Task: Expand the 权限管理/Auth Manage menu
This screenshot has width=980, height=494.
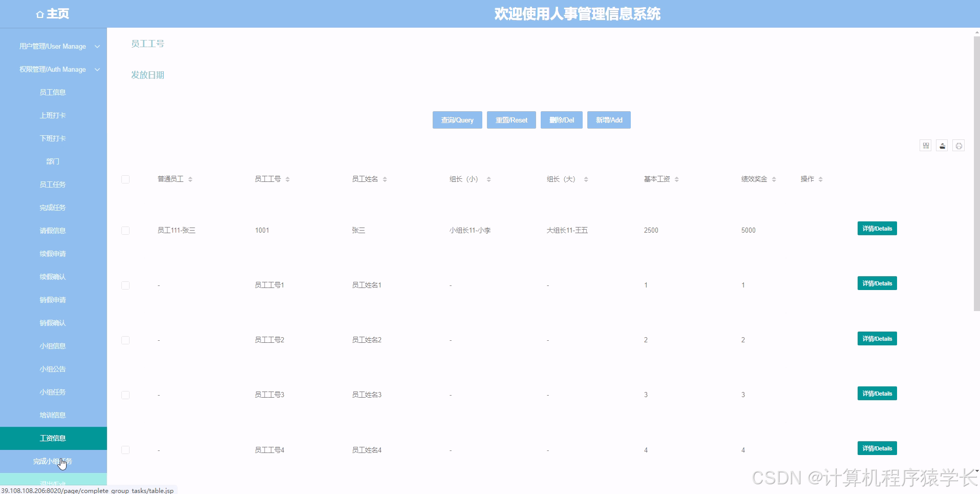Action: pos(53,69)
